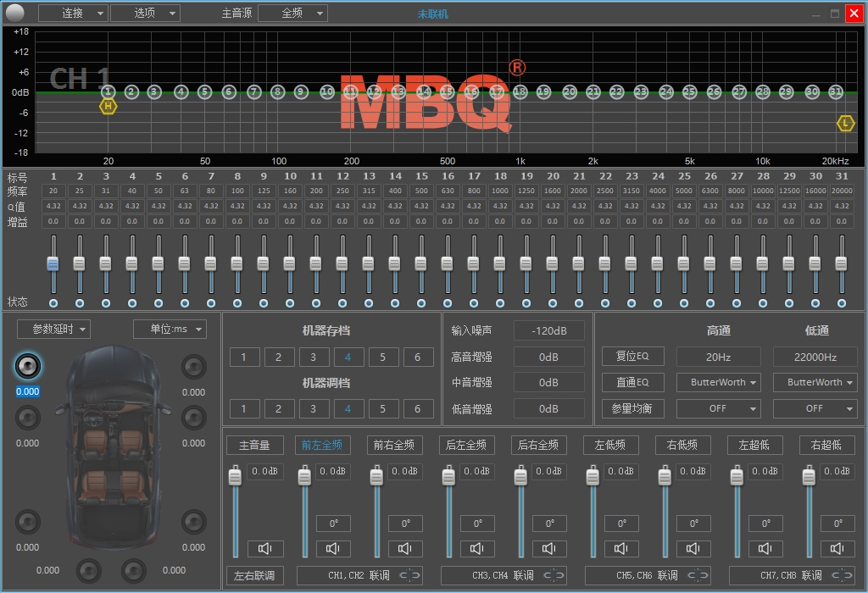Select the 前右全频 channel tab

click(394, 446)
